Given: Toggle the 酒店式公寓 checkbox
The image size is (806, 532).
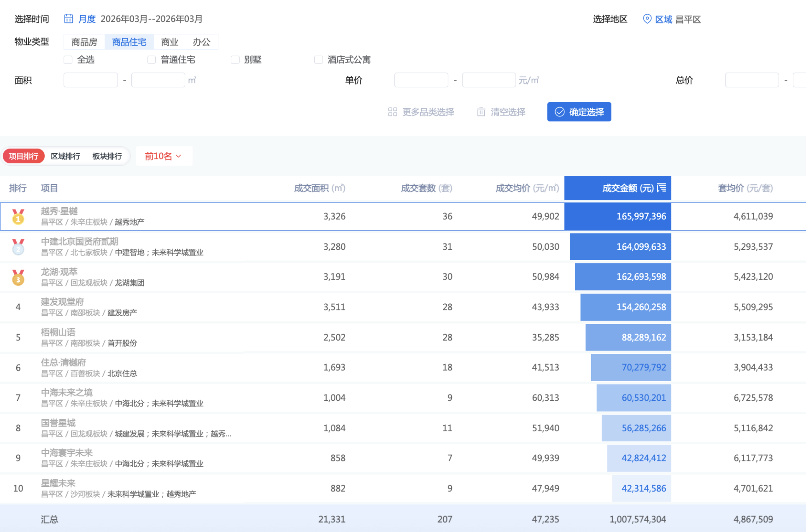Looking at the screenshot, I should [318, 60].
